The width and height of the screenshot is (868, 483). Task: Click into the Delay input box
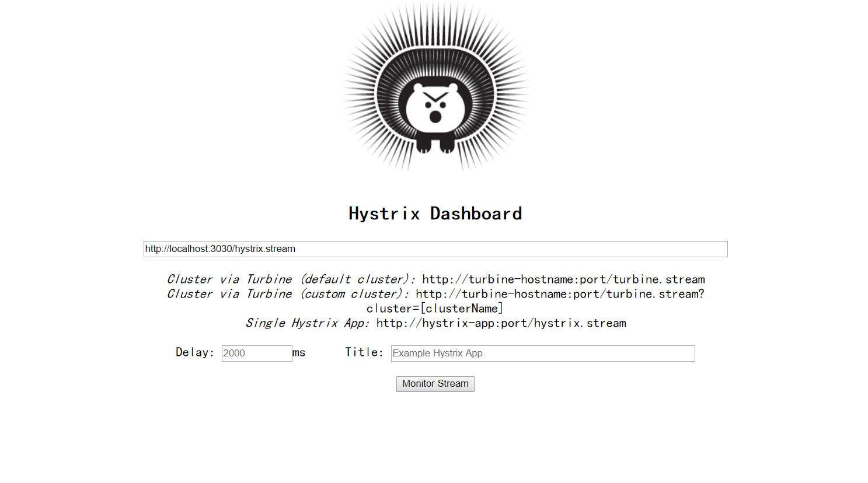[x=257, y=353]
